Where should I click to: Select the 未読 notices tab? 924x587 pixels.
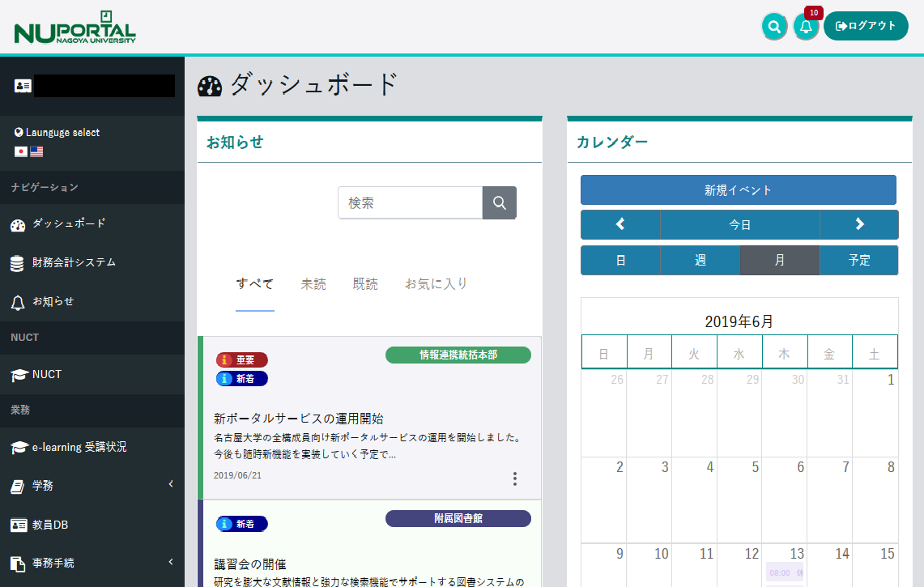pyautogui.click(x=313, y=284)
